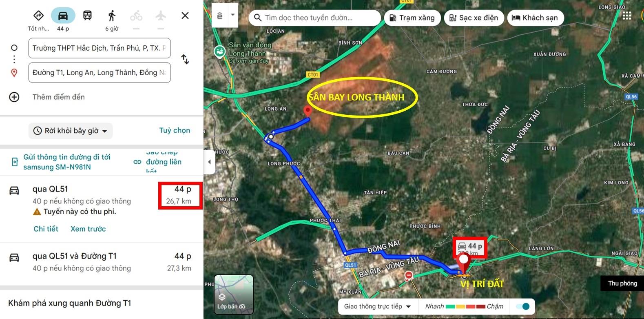644x319 pixels.
Task: Select the Khách sạn filter chip
Action: click(535, 18)
